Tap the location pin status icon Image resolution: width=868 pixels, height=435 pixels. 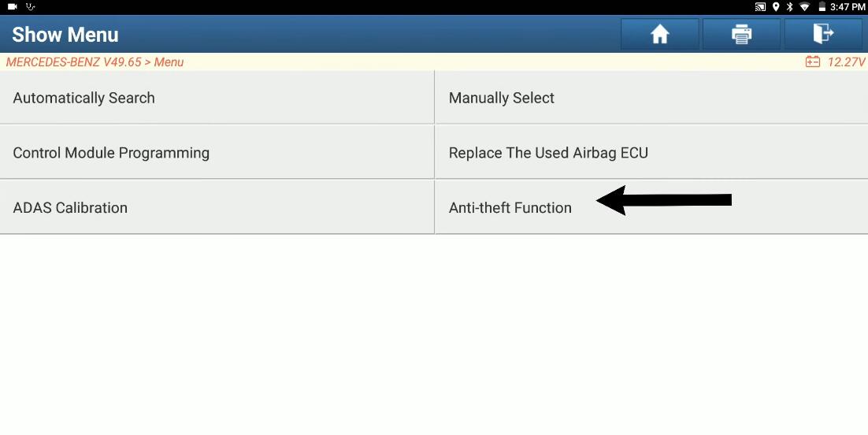click(776, 7)
